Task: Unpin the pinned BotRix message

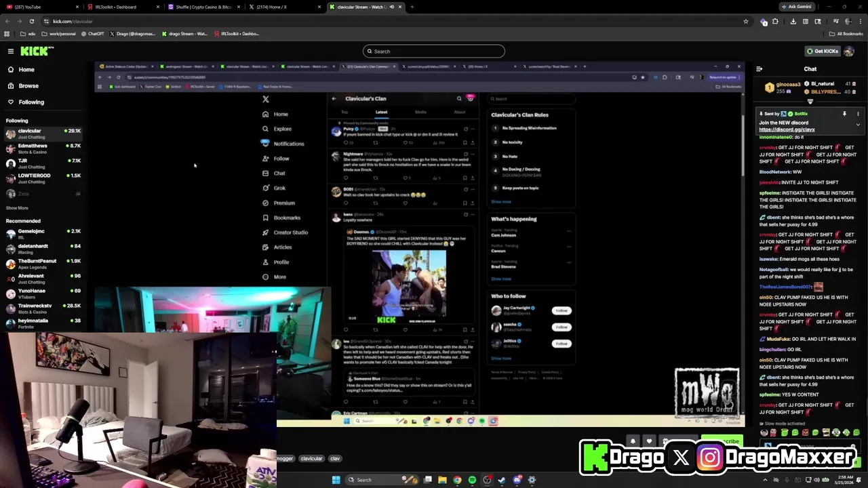Action: [844, 114]
